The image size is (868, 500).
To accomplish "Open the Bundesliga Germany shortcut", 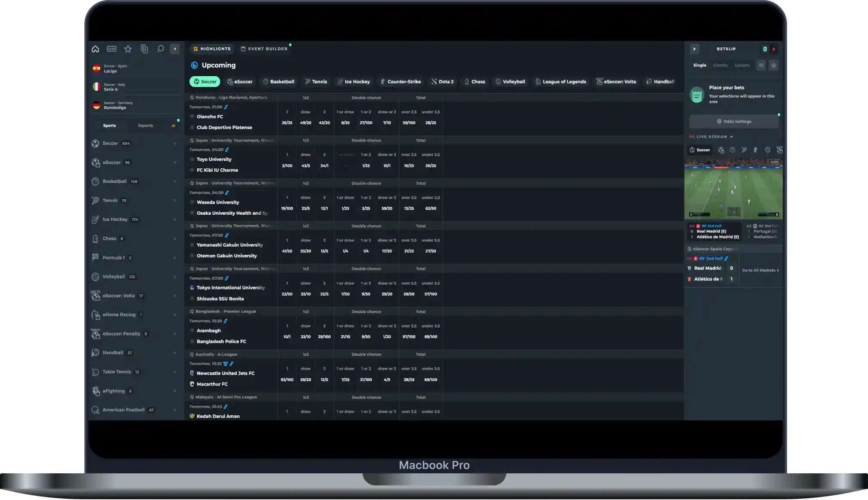I will click(x=136, y=105).
